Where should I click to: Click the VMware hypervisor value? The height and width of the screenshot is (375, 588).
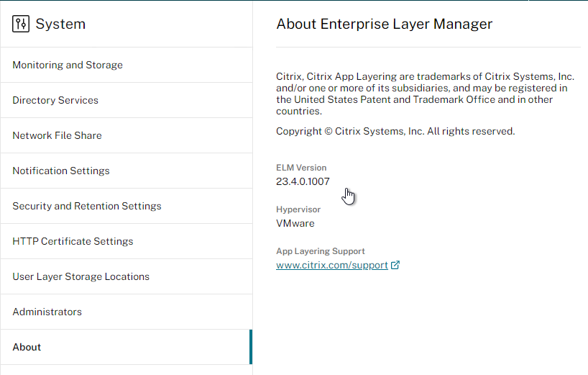point(295,223)
